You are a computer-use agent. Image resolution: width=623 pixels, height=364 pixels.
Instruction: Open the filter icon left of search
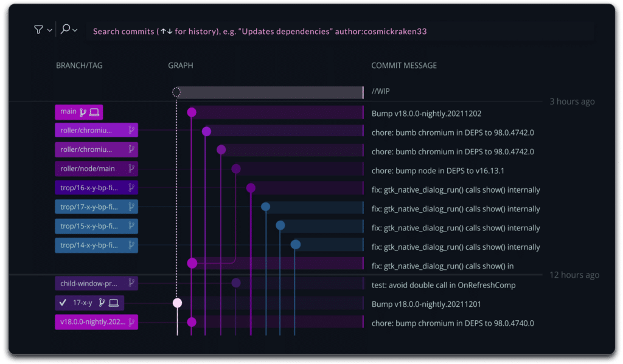tap(38, 29)
